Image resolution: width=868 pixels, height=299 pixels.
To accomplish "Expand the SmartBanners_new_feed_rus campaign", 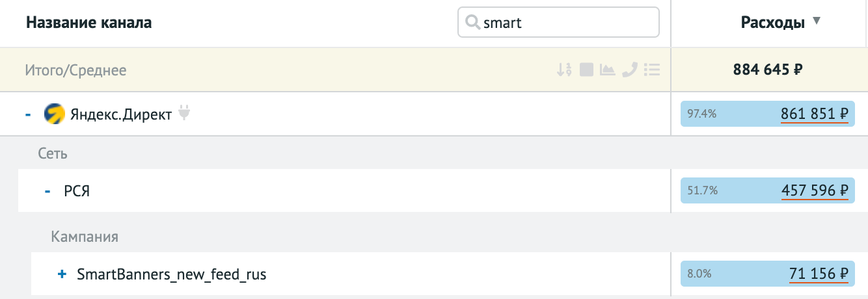I will pyautogui.click(x=62, y=274).
